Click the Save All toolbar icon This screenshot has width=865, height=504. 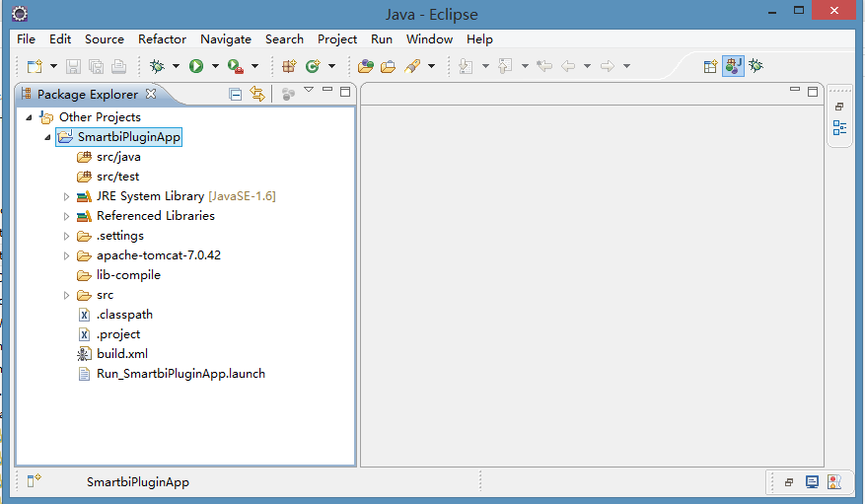[x=97, y=66]
